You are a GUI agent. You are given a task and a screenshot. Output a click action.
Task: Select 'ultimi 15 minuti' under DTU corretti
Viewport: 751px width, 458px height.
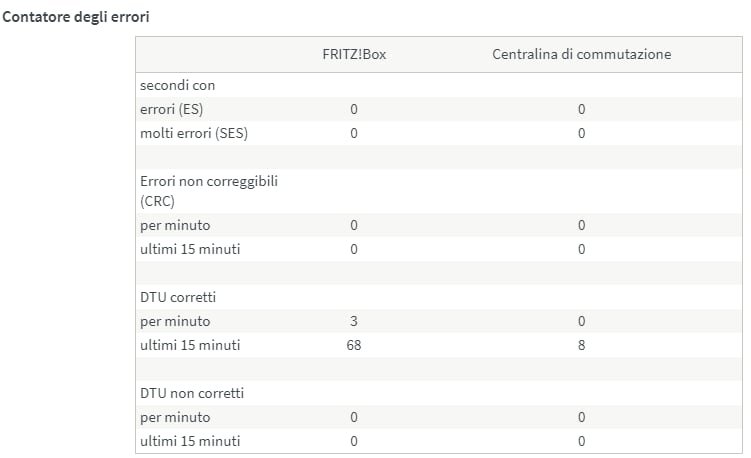pos(190,346)
